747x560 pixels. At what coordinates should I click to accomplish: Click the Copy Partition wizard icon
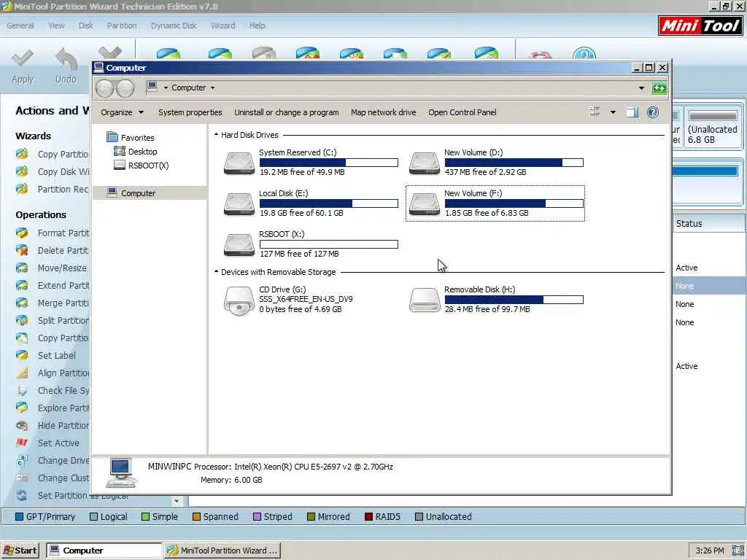22,154
